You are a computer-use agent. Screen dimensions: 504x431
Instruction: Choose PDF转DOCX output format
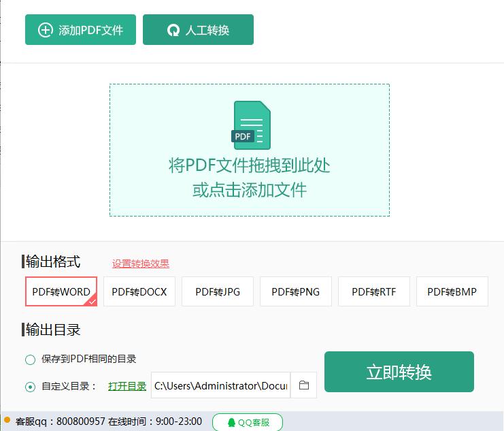(139, 291)
